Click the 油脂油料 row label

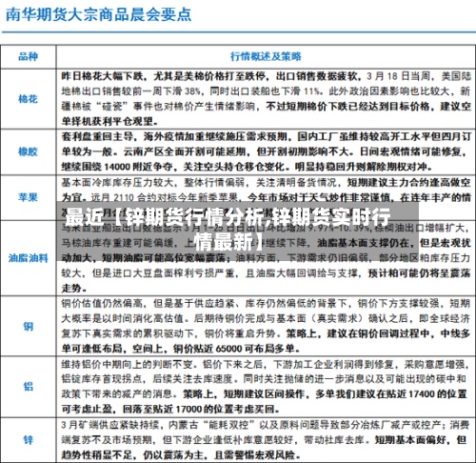point(29,258)
